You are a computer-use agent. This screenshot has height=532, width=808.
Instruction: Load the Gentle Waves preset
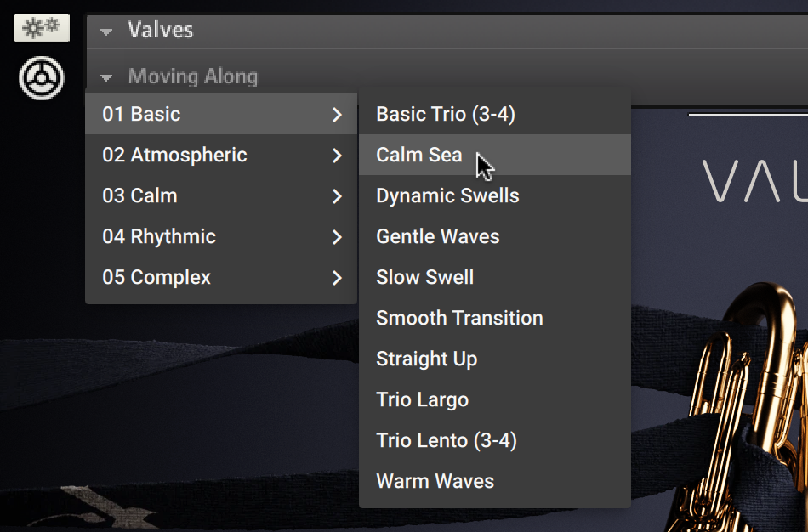[438, 236]
